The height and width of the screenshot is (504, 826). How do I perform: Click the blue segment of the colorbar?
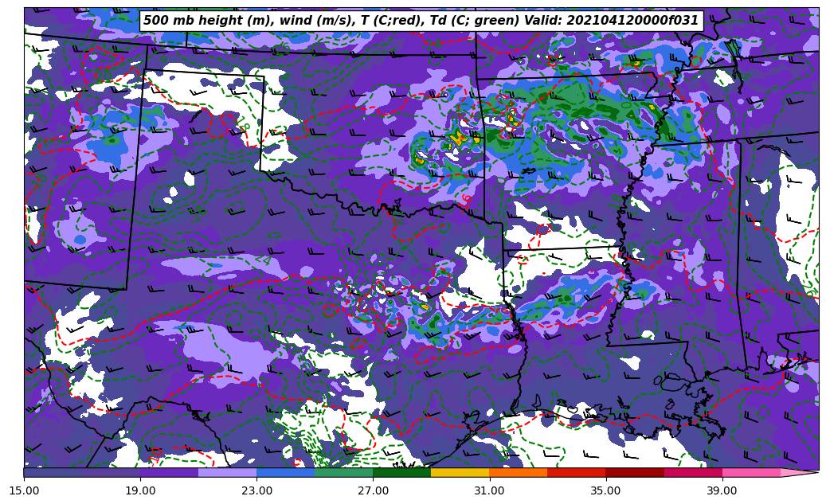(285, 472)
